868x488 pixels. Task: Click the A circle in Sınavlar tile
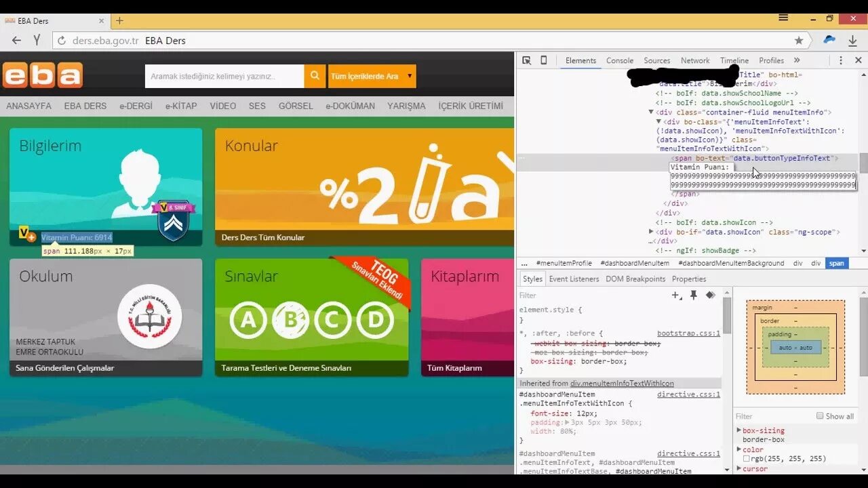click(x=248, y=320)
